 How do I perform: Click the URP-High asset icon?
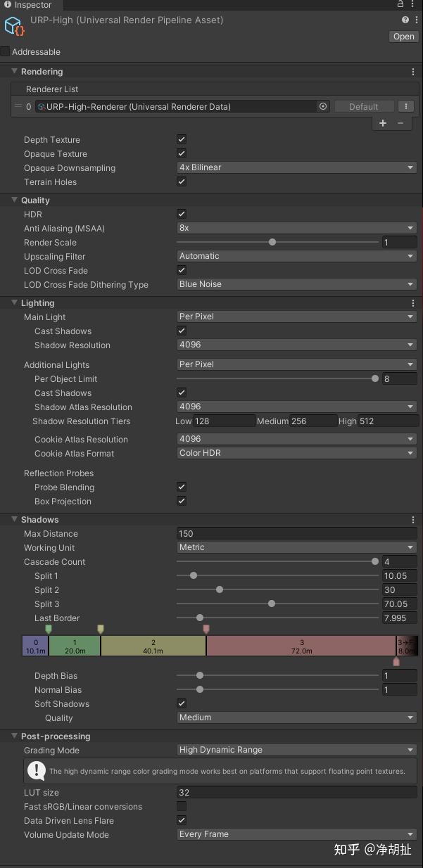pos(14,27)
